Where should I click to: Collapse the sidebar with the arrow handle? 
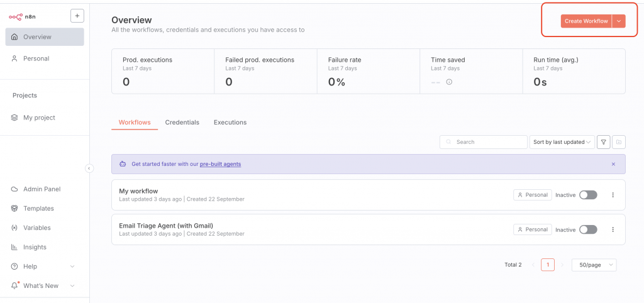pos(89,168)
